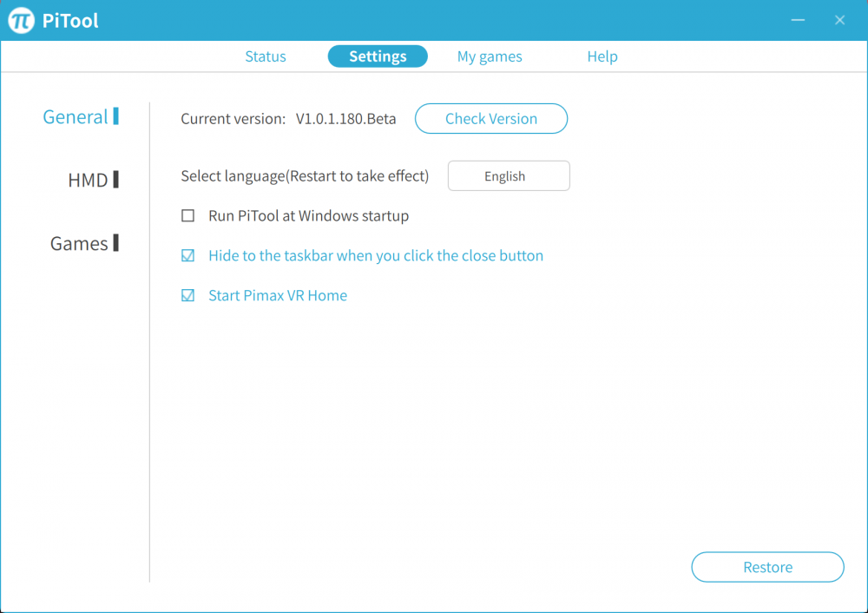
Task: Open the Help tab
Action: 602,56
